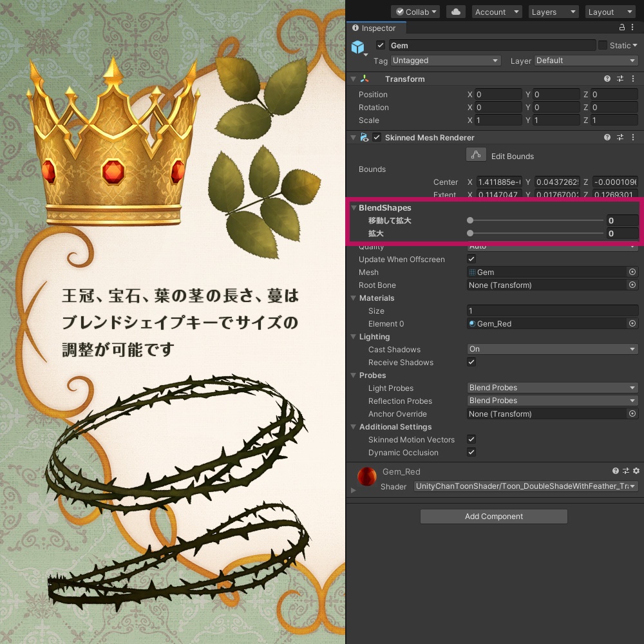Open the Layer dropdown showing Default
644x644 pixels.
click(x=586, y=61)
